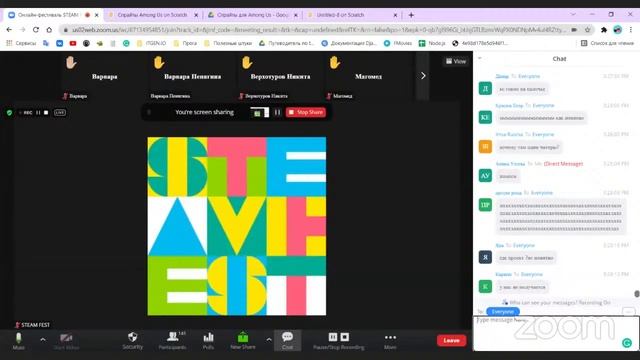Screen dimensions: 640x360
Task: Open audio options arrow next to Mute
Action: tap(43, 339)
